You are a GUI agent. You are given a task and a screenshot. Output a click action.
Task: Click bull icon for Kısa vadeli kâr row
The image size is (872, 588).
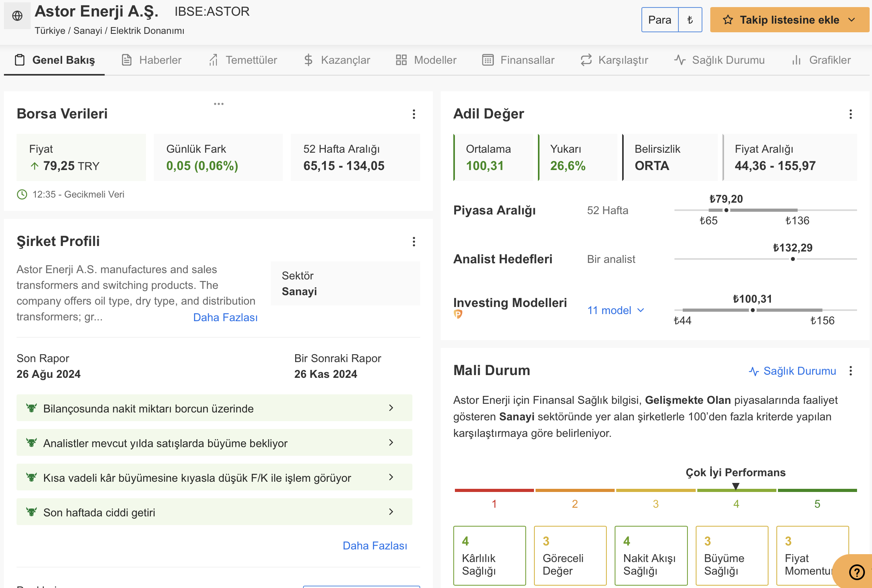pyautogui.click(x=31, y=477)
